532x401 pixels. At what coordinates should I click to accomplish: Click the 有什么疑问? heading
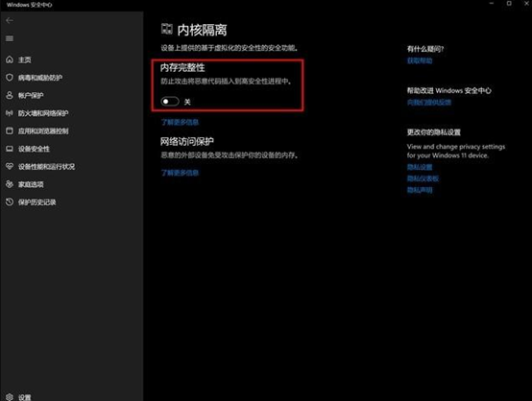point(425,49)
